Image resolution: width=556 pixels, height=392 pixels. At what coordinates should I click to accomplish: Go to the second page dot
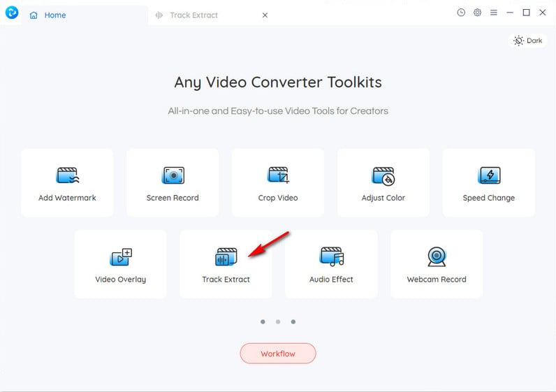pyautogui.click(x=278, y=321)
